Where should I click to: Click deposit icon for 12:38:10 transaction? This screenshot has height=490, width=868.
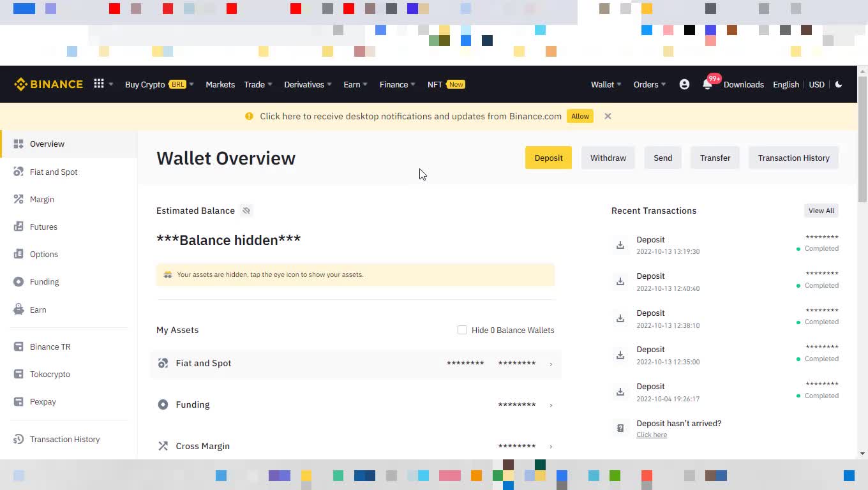click(x=620, y=318)
